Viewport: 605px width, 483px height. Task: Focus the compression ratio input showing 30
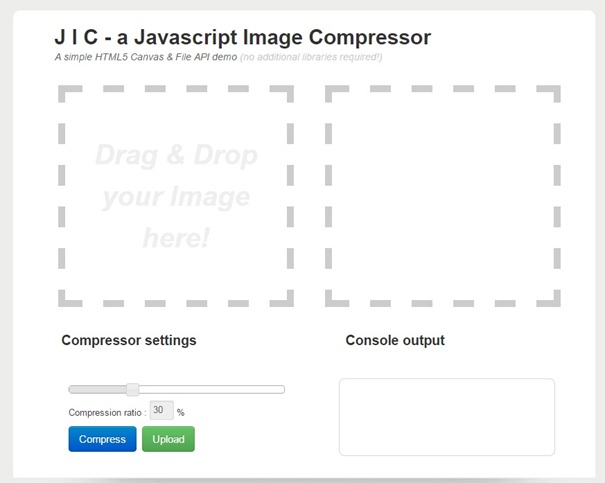coord(161,410)
